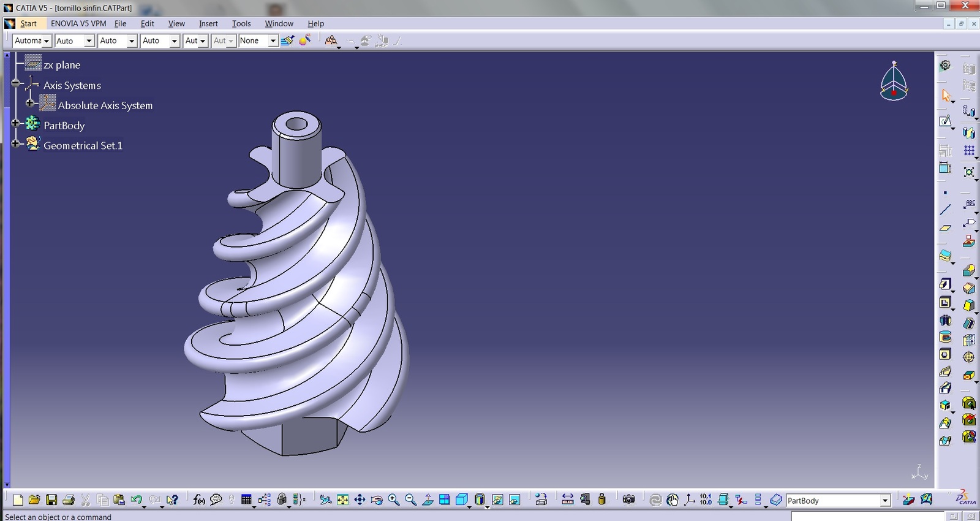
Task: Select the zx plane tree item
Action: (x=62, y=64)
